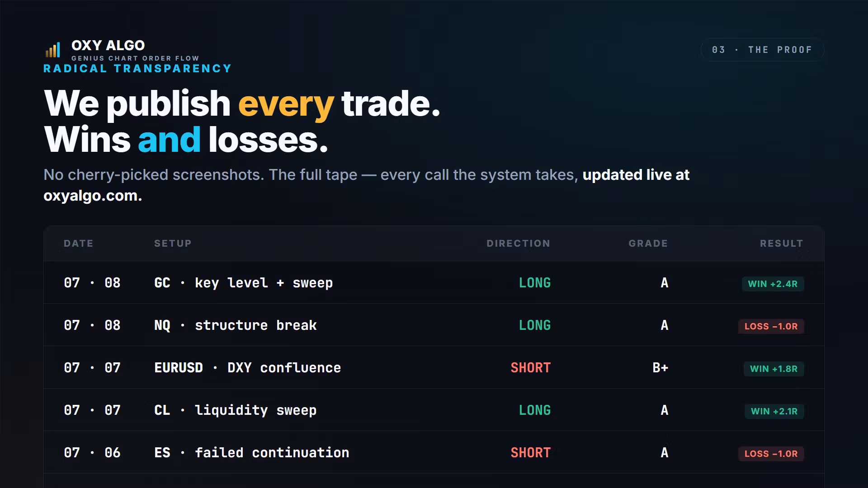Select the LOSS -1.0R badge for ES trade
This screenshot has width=868, height=488.
pos(771,454)
